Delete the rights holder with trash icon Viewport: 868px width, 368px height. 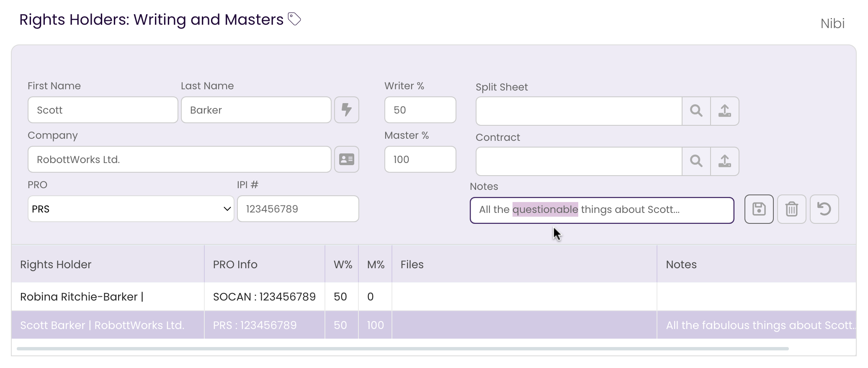[x=792, y=209]
